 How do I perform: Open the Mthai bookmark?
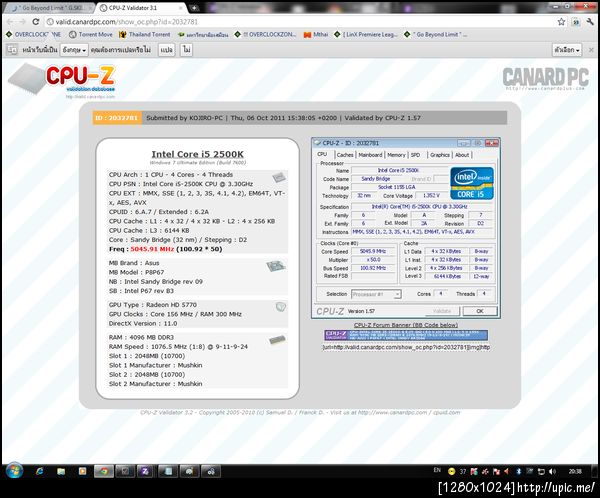pyautogui.click(x=316, y=34)
